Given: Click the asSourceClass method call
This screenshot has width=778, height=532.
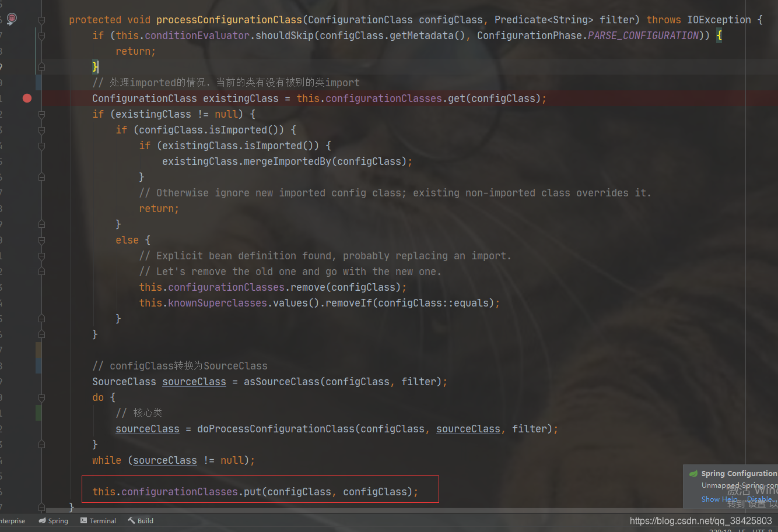Looking at the screenshot, I should [282, 382].
